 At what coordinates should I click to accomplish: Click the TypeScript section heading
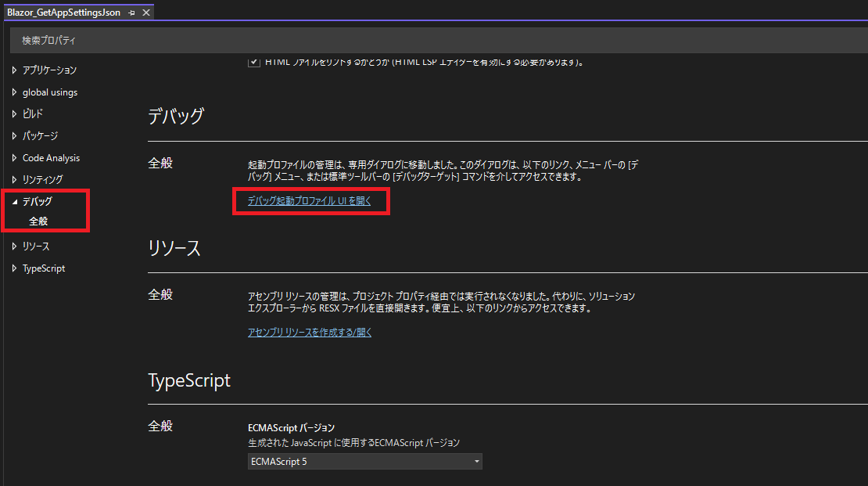[188, 380]
